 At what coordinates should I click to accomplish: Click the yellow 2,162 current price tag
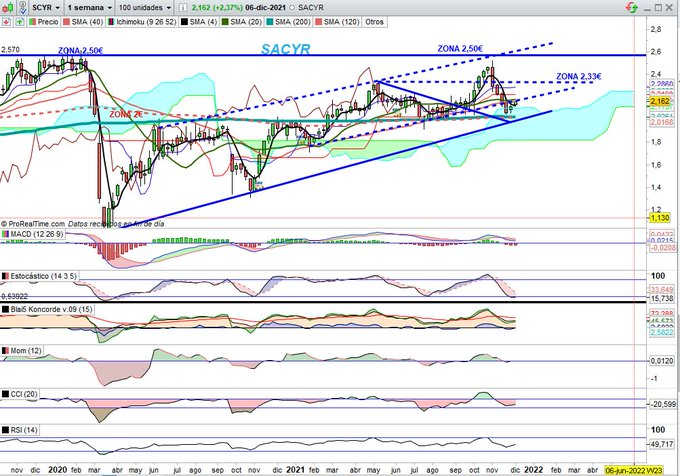pos(660,101)
